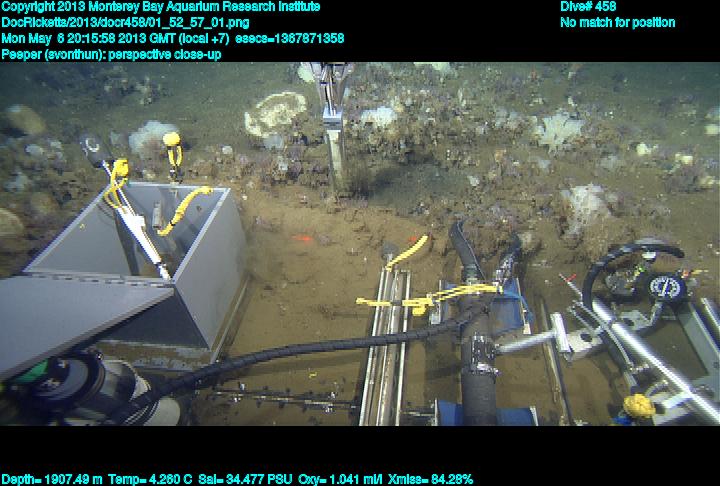Screen dimensions: 720x486
Task: Click the Temp= 4.260 C reading
Action: (150, 479)
